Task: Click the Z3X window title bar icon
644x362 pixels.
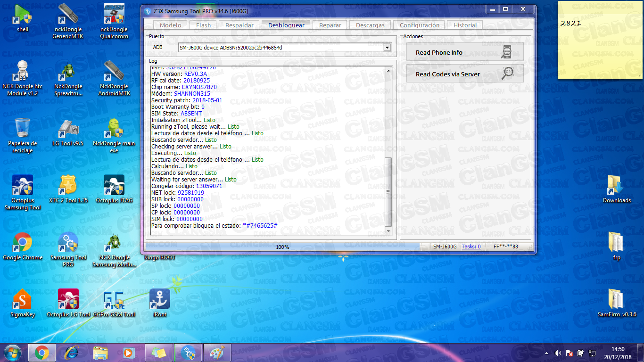Action: (x=148, y=10)
